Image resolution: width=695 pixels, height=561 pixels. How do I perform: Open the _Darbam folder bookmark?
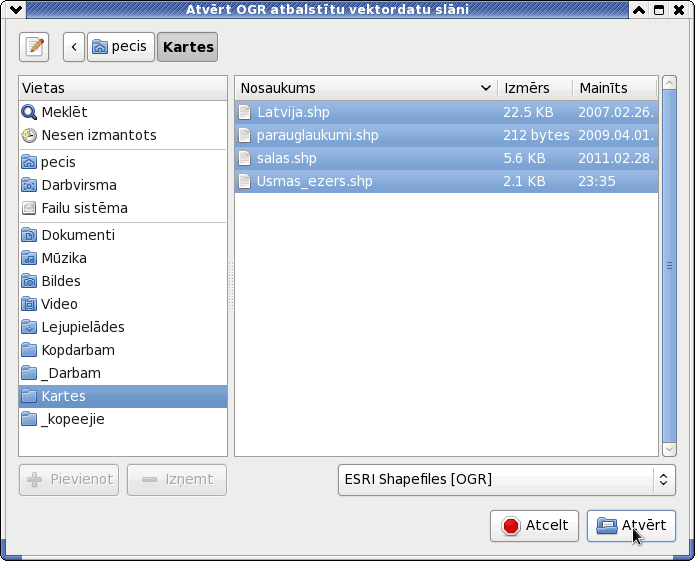tap(123, 374)
